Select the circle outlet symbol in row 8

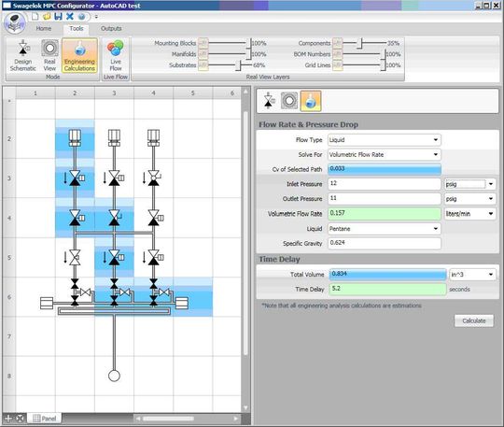pos(114,376)
